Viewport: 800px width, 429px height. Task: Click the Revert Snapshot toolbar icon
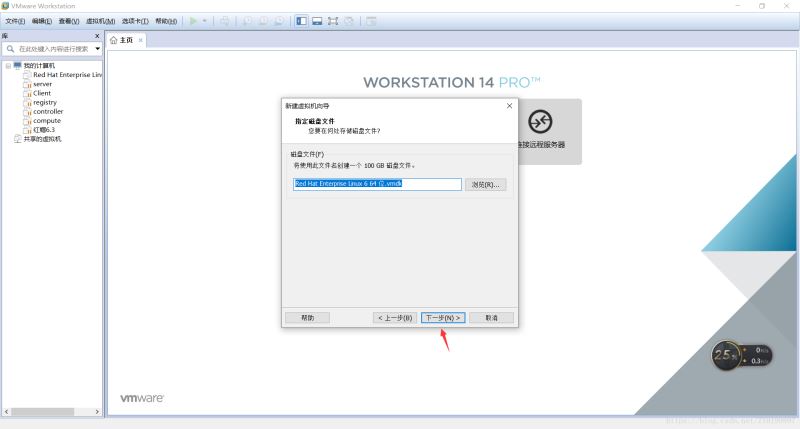[x=263, y=21]
